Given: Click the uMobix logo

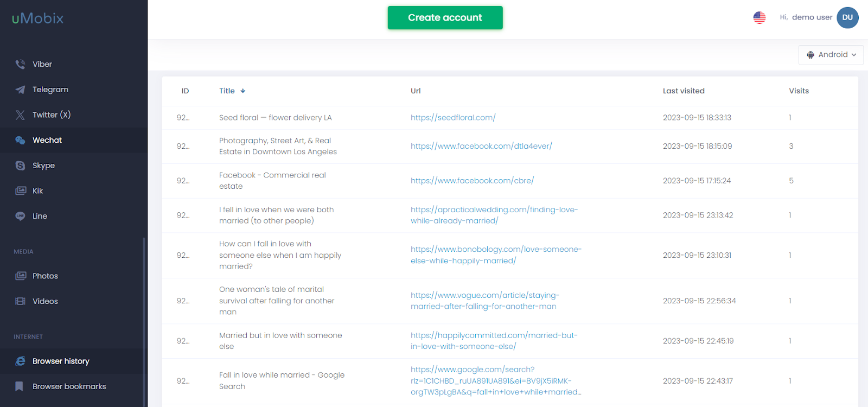Looking at the screenshot, I should [x=38, y=18].
